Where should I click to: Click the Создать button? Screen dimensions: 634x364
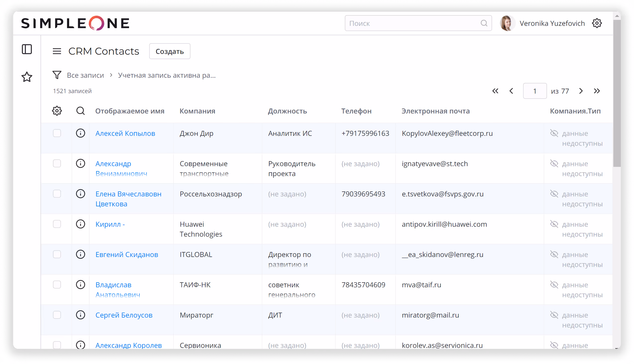170,51
